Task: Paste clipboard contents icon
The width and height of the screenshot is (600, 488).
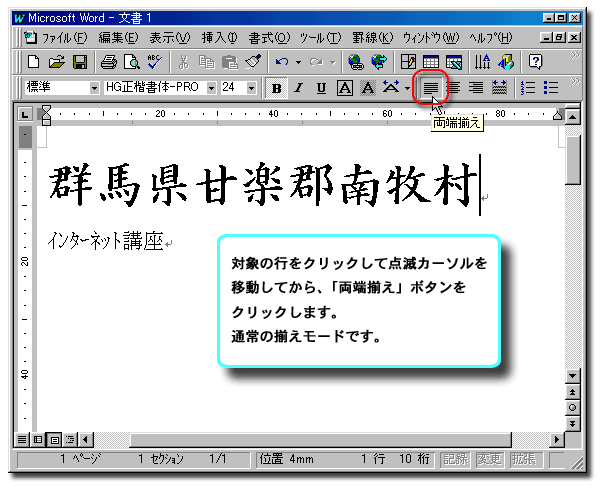Action: tap(230, 62)
